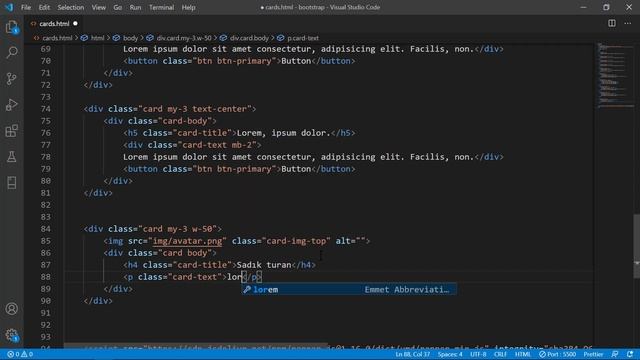Click div.card.body breadcrumb item
640x360 pixels.
pyautogui.click(x=249, y=38)
